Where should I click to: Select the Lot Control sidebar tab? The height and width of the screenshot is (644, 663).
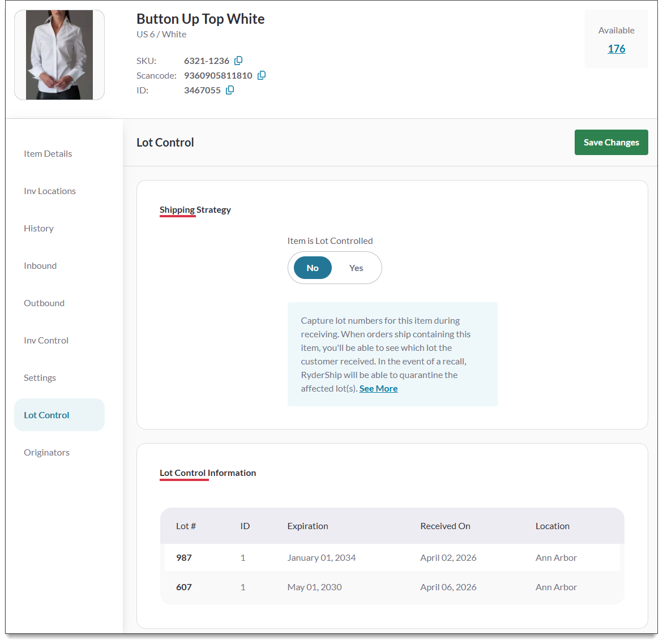click(46, 415)
